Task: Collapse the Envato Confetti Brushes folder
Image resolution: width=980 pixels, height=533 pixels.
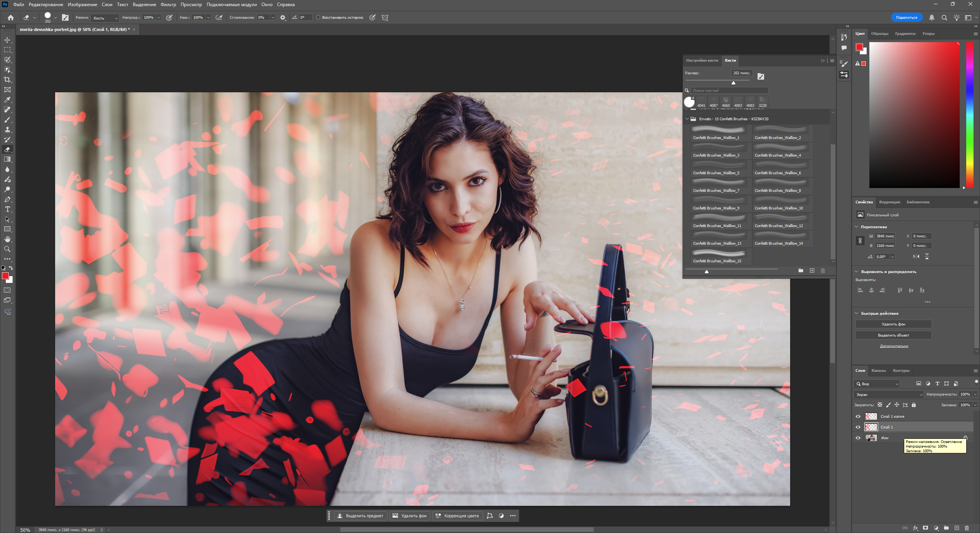Action: pos(688,119)
